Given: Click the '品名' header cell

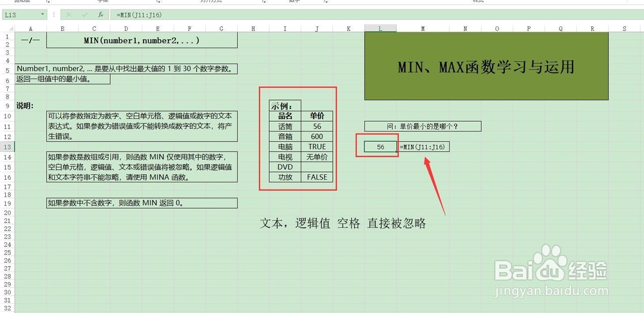Looking at the screenshot, I should tap(285, 116).
